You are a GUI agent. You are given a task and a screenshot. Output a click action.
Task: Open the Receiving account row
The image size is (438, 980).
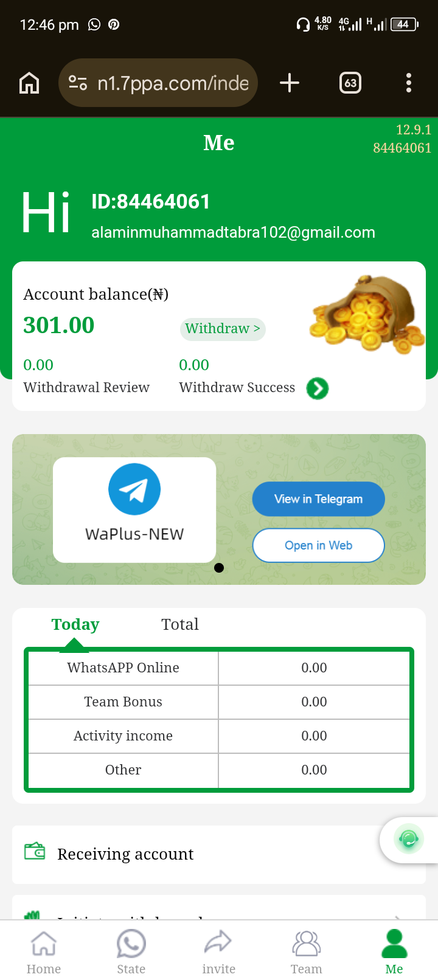click(x=219, y=854)
